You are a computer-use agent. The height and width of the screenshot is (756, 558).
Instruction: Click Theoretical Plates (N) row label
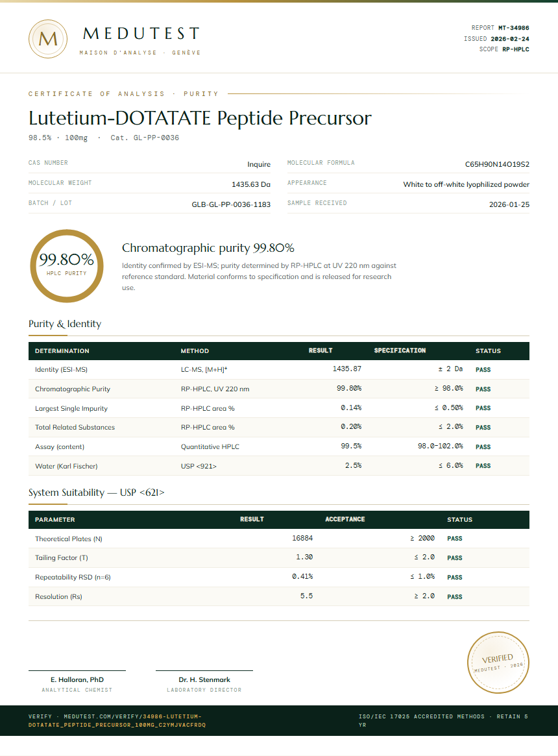[69, 539]
